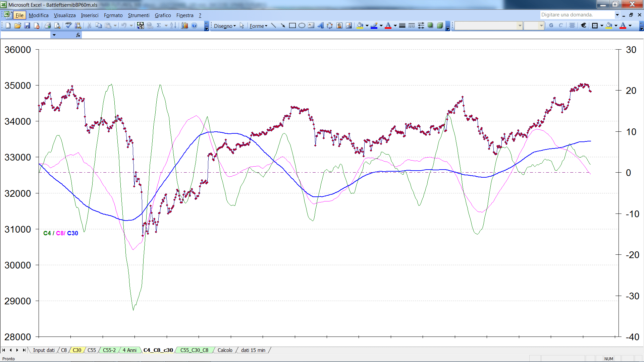Screen dimensions: 644x362
Task: Toggle center alignment in formatting toolbar
Action: point(572,25)
